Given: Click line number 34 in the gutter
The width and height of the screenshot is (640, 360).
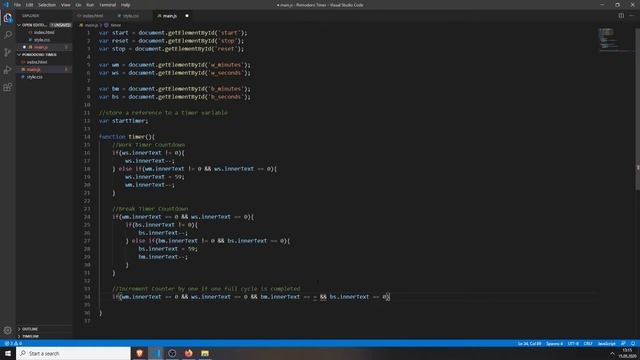Looking at the screenshot, I should pyautogui.click(x=87, y=297).
